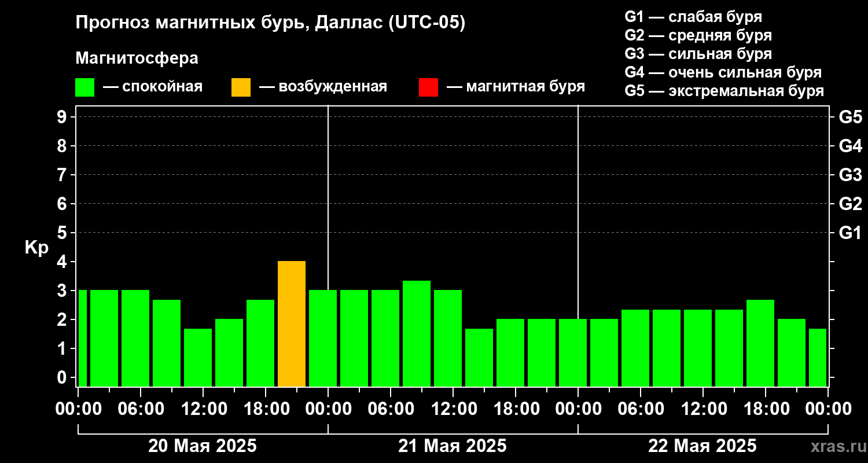The height and width of the screenshot is (463, 868).
Task: Click the green 'спокойная' legend swatch
Action: pos(84,87)
